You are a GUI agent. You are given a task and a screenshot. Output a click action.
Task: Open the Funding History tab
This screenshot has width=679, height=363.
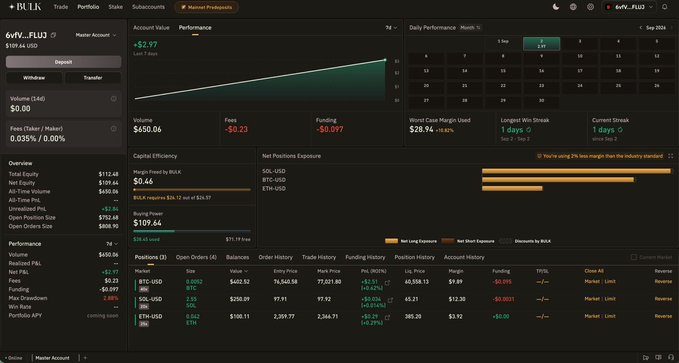pos(365,257)
